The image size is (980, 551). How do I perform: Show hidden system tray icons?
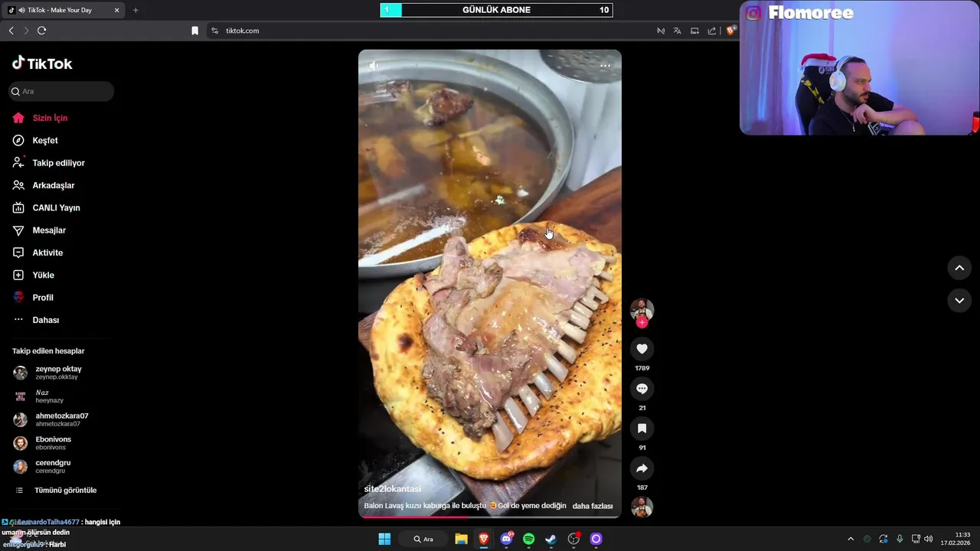click(850, 539)
